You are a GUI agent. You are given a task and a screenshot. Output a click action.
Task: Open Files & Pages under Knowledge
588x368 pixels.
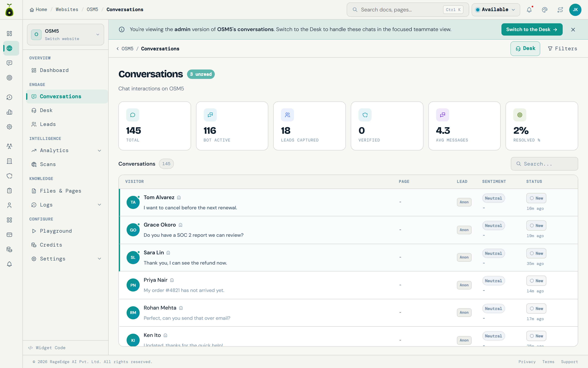coord(67,191)
